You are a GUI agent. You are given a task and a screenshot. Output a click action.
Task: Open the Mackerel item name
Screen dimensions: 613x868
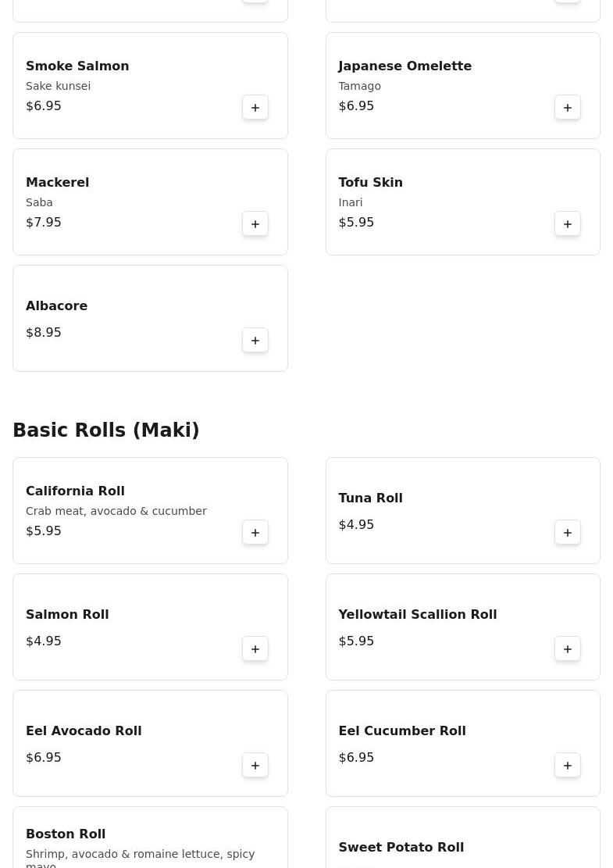[57, 183]
